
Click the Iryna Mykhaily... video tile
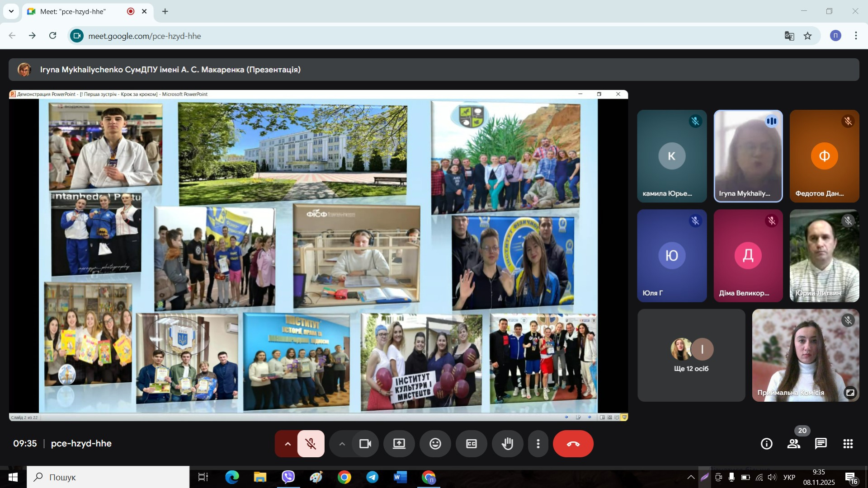[748, 156]
